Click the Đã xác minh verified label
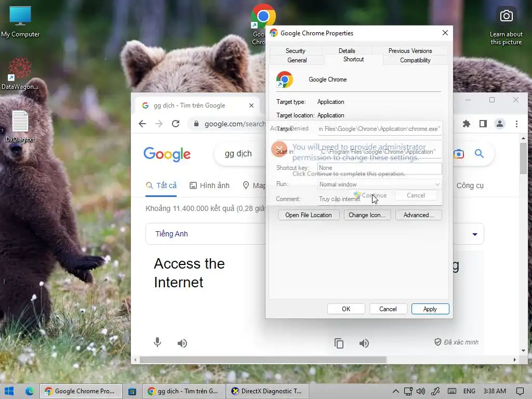532x399 pixels. click(x=457, y=342)
